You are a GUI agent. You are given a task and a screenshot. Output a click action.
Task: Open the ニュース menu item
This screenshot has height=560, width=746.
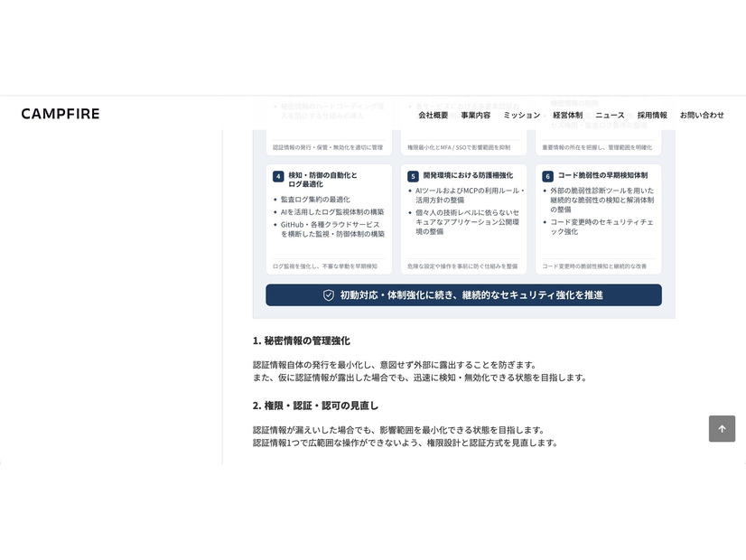[x=610, y=115]
